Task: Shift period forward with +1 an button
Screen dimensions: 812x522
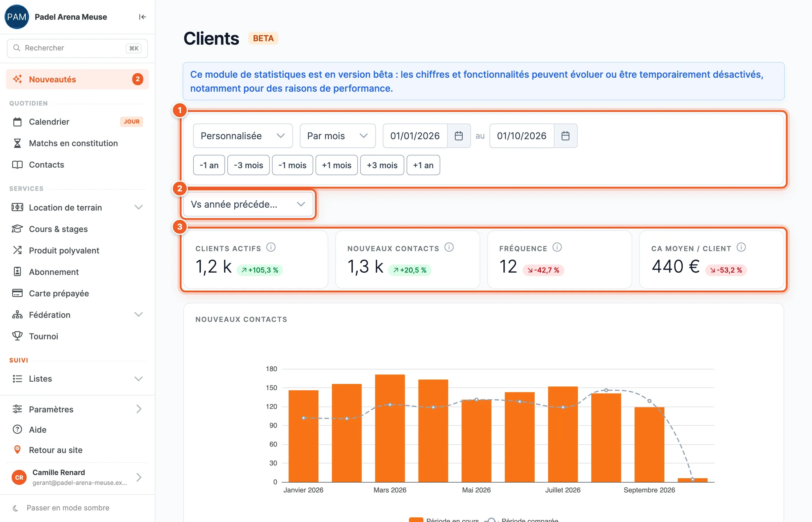Action: [x=423, y=165]
